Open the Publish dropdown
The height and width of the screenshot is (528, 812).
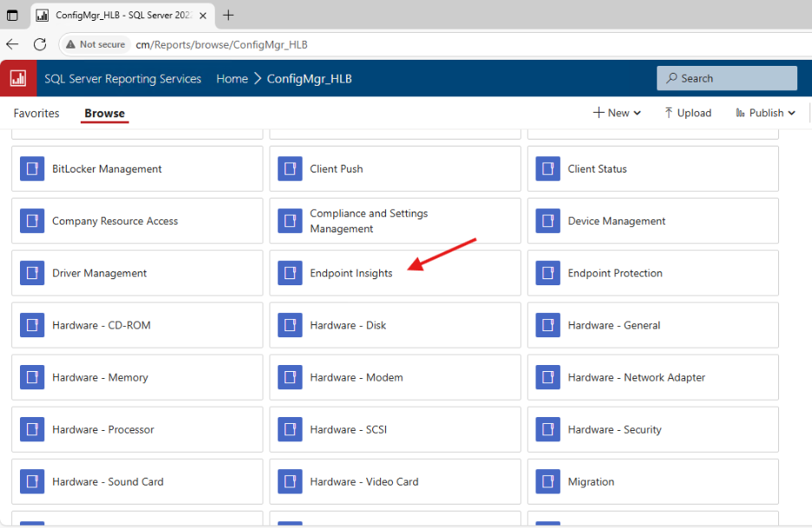[x=764, y=112]
